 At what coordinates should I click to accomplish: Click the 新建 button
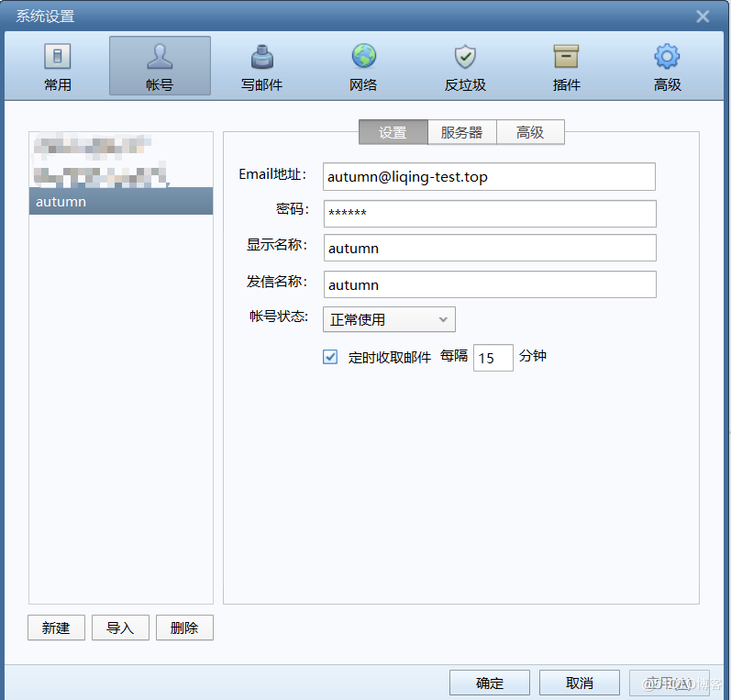[56, 628]
